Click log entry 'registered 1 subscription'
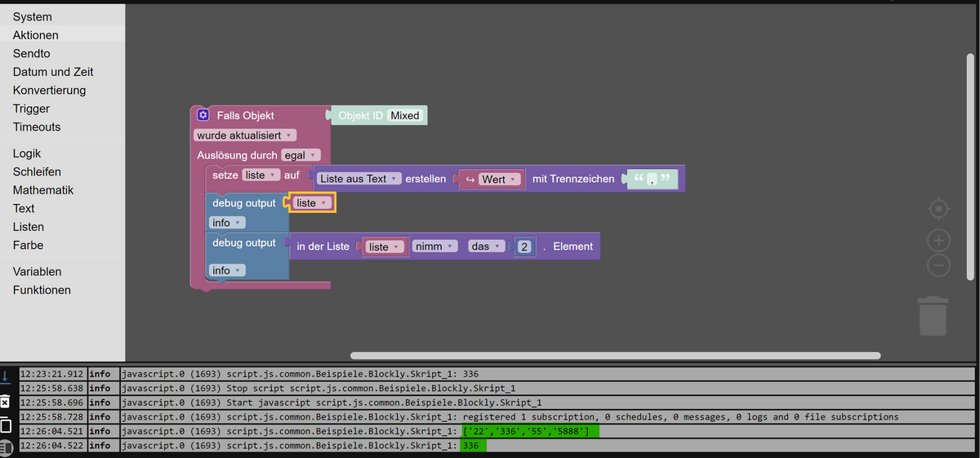Viewport: 980px width, 458px height. point(546,417)
